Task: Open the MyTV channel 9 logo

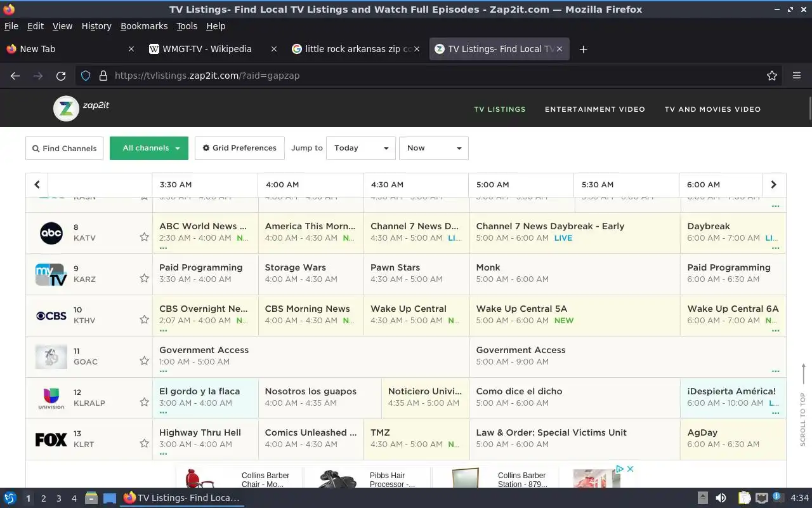Action: click(x=51, y=274)
